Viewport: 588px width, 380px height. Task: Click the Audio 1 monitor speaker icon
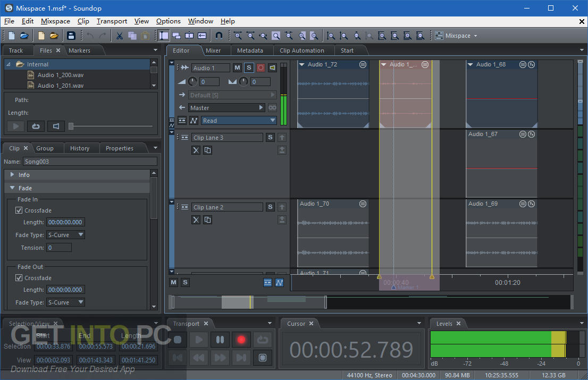point(273,68)
